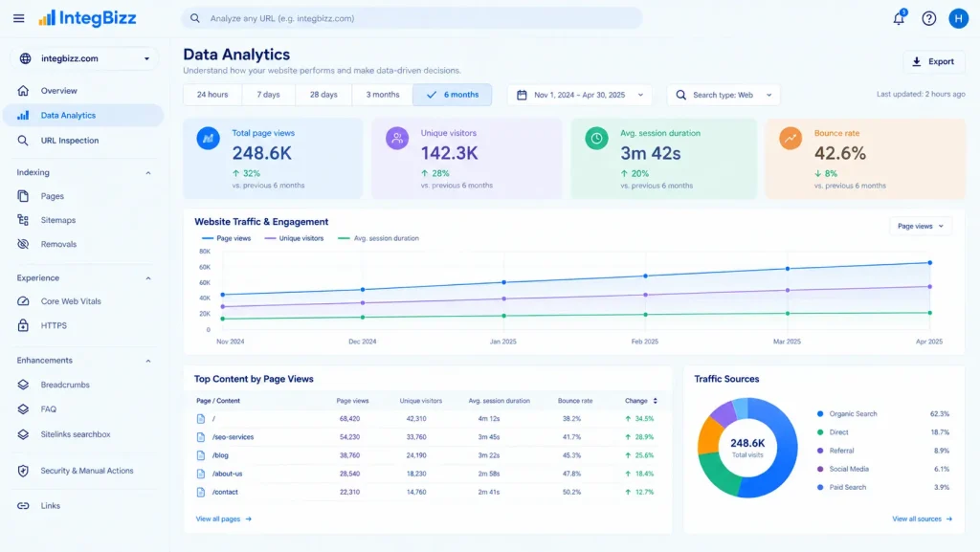Click the URL Inspection magnifier icon

23,141
